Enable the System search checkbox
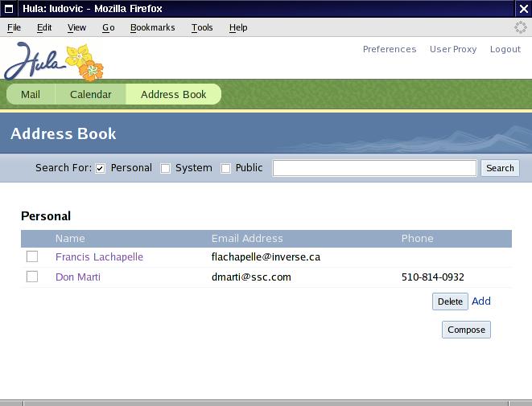The image size is (532, 406). point(165,169)
